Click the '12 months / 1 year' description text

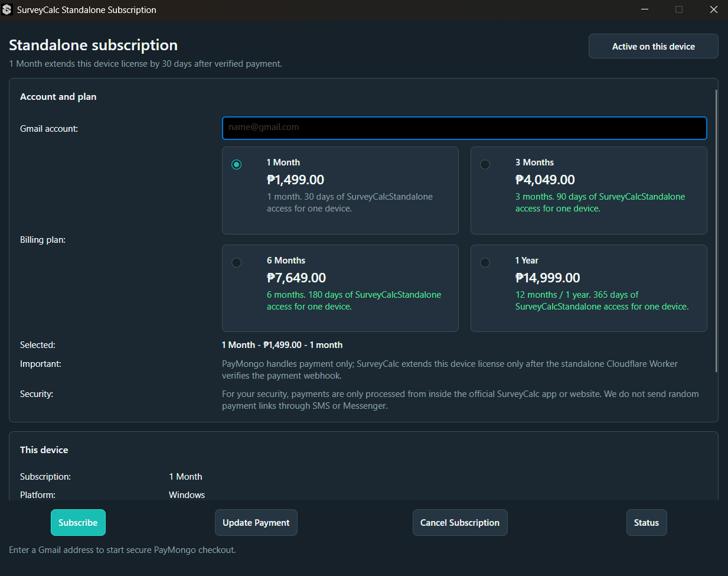click(x=602, y=301)
